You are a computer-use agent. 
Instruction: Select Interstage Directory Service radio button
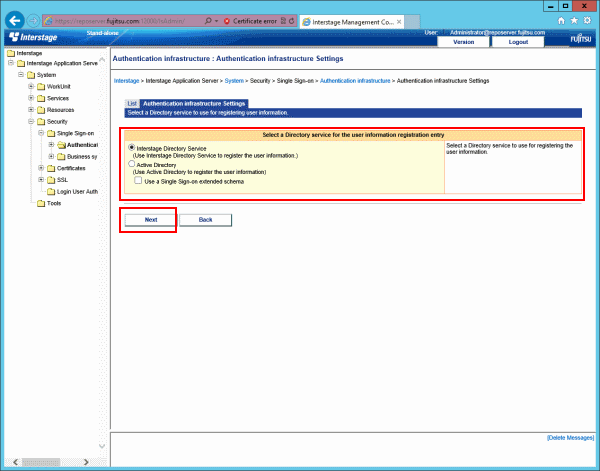[x=132, y=147]
